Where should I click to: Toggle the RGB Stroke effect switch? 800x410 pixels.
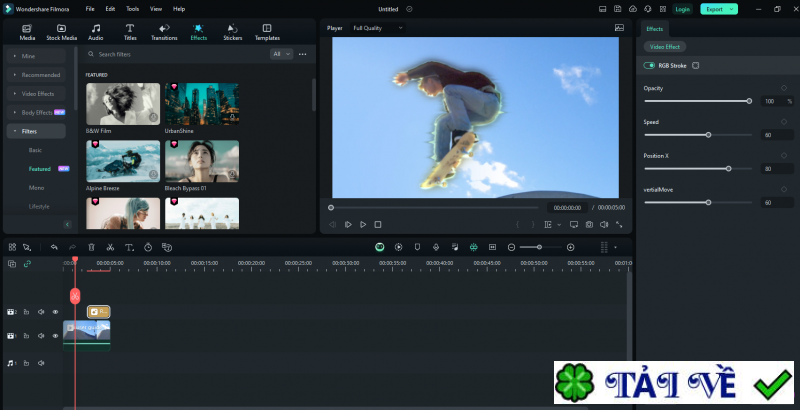click(650, 66)
